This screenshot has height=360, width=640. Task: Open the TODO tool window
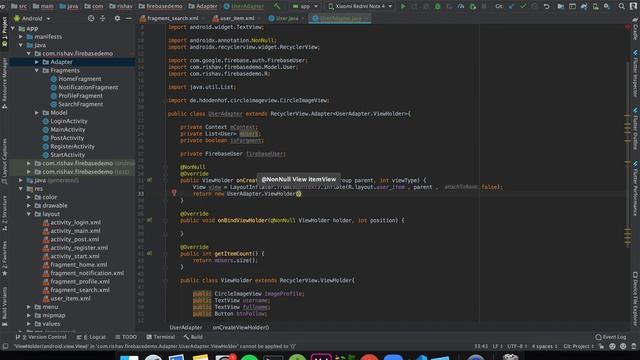coord(126,337)
